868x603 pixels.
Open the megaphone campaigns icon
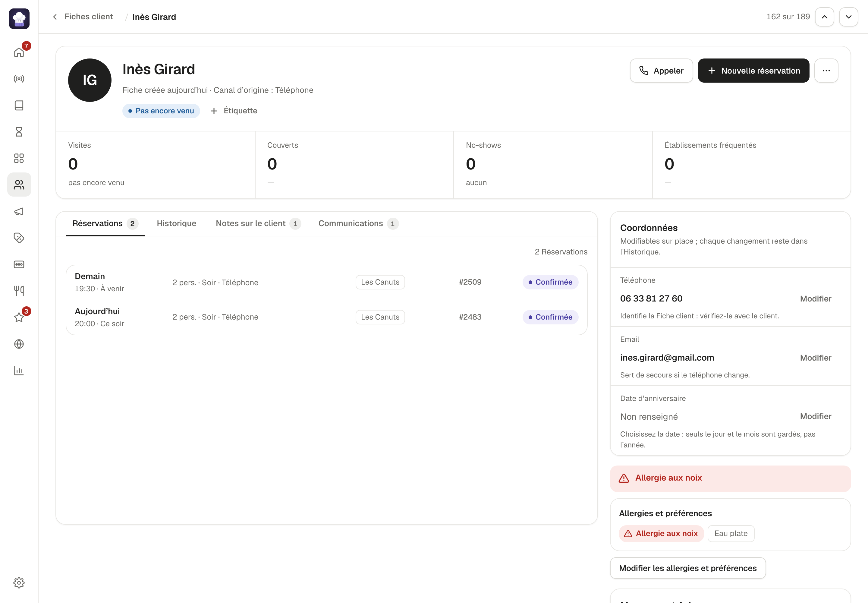click(19, 211)
